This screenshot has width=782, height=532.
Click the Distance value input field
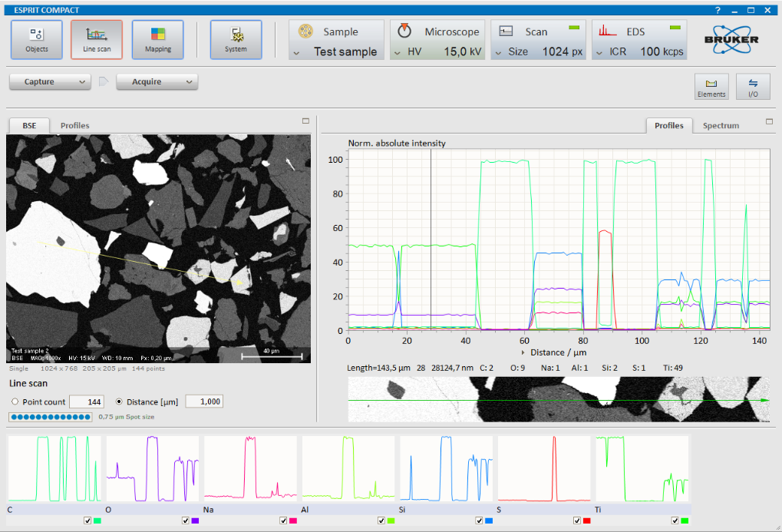click(x=203, y=401)
